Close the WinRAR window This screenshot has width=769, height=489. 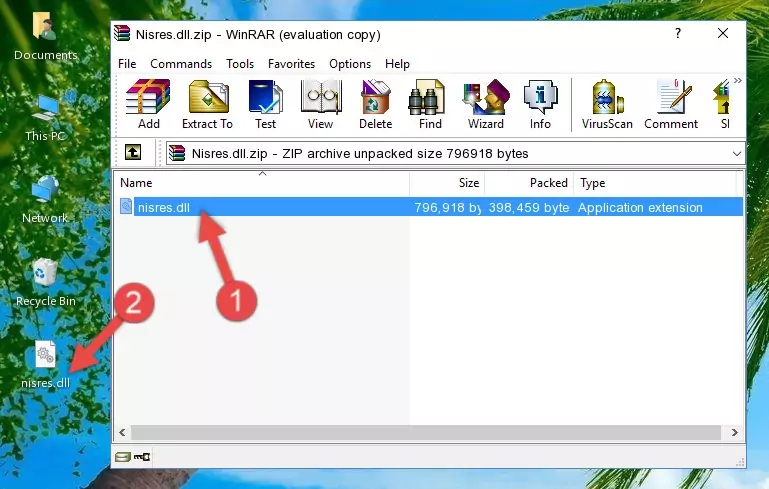(723, 33)
